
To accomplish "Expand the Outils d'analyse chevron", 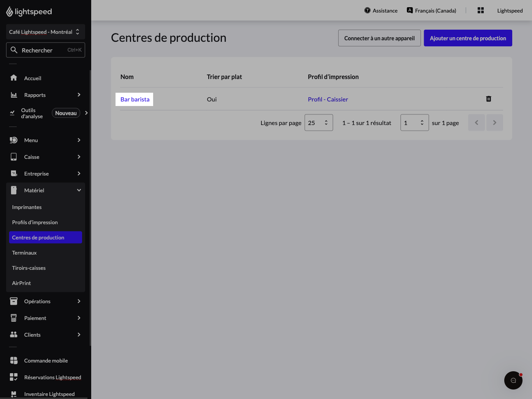I will [87, 113].
